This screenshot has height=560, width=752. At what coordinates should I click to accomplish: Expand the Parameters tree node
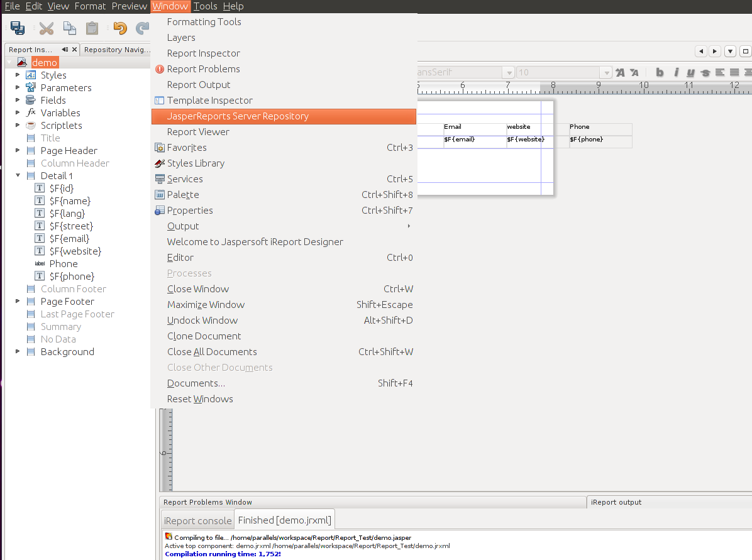[18, 87]
